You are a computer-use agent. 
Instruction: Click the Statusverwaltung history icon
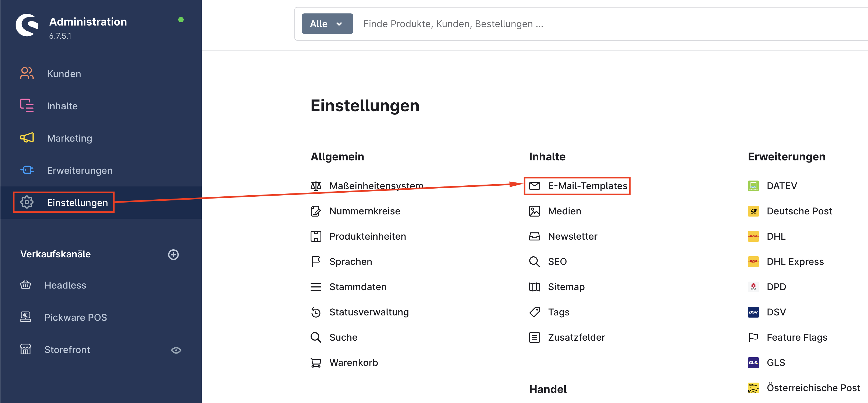[x=315, y=312]
